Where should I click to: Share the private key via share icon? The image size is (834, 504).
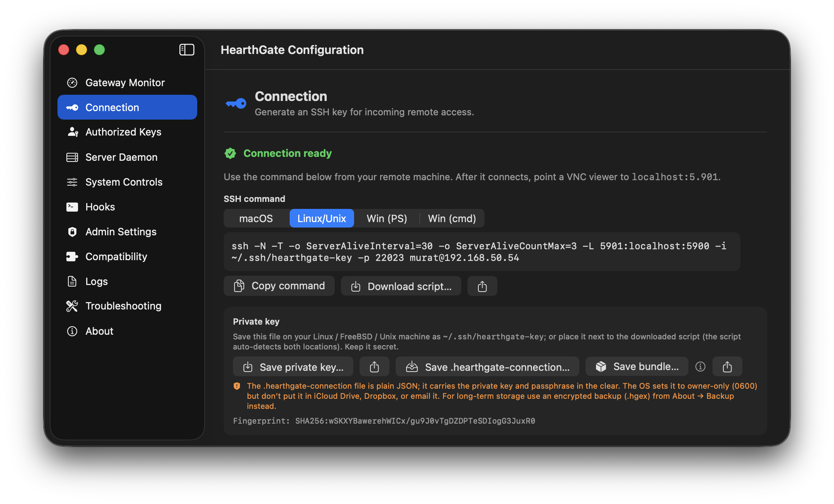374,367
